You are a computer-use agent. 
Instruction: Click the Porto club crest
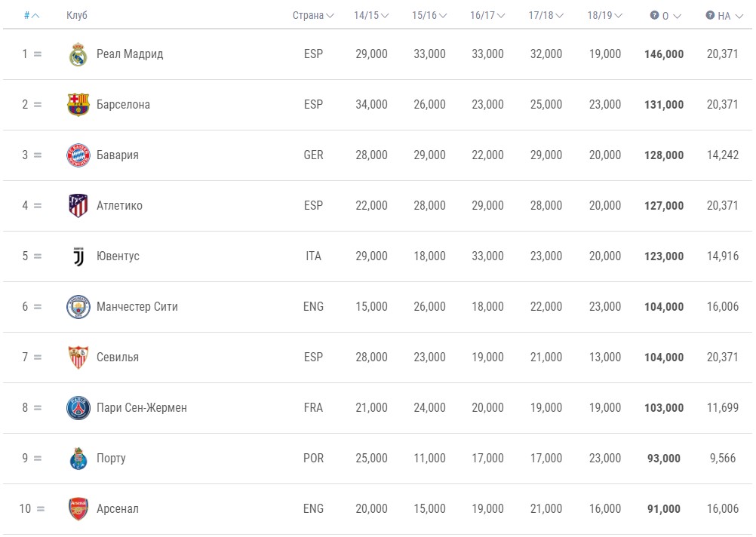(x=78, y=459)
